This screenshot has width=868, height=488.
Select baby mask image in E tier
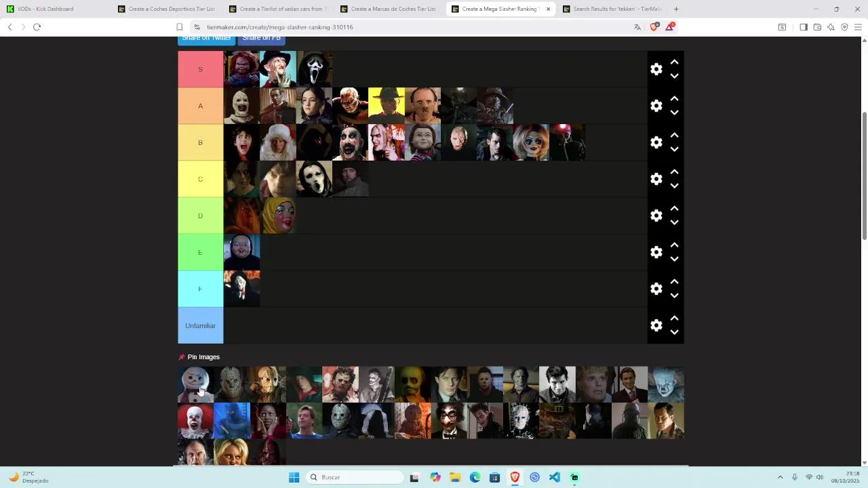click(x=242, y=252)
